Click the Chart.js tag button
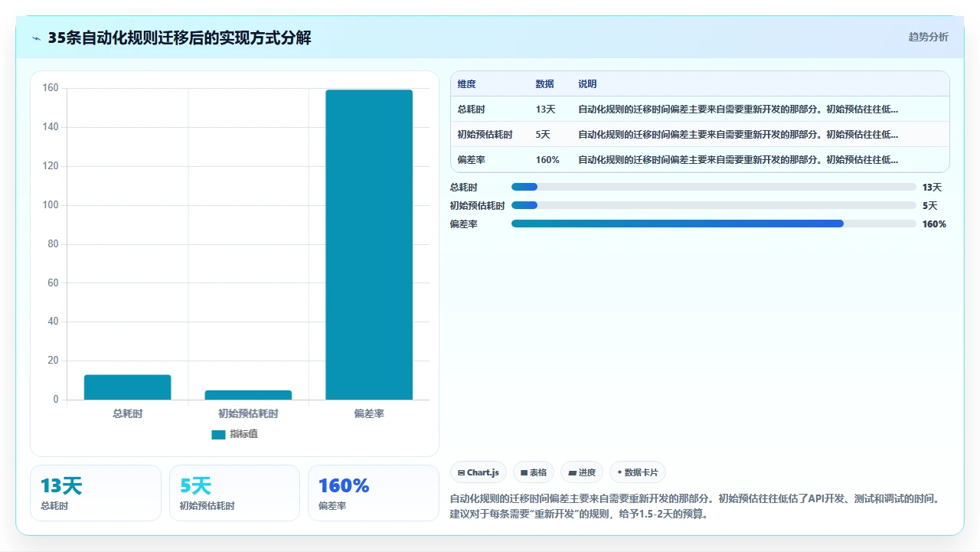The image size is (980, 552). pos(479,472)
